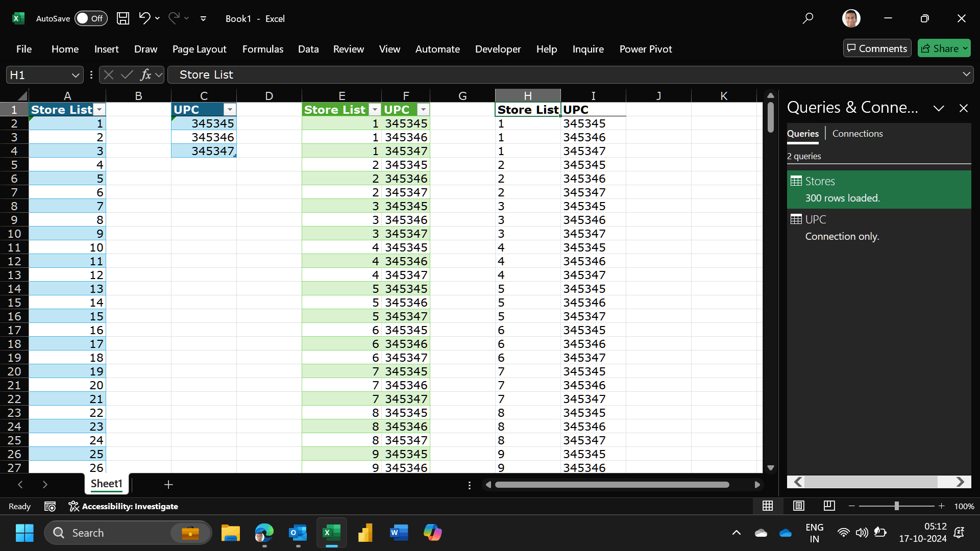This screenshot has height=551, width=980.
Task: Open filter dropdown on column A Store List
Action: pyautogui.click(x=100, y=110)
